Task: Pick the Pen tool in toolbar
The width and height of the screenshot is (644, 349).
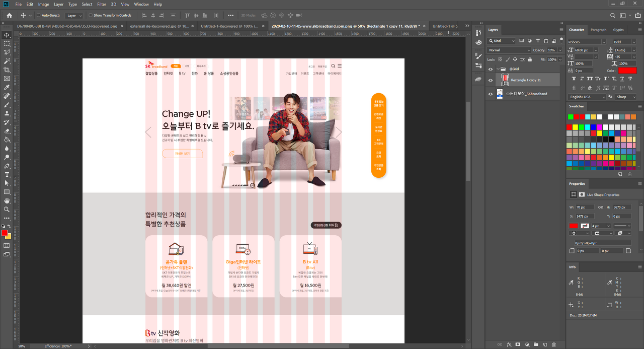Action: (x=7, y=166)
